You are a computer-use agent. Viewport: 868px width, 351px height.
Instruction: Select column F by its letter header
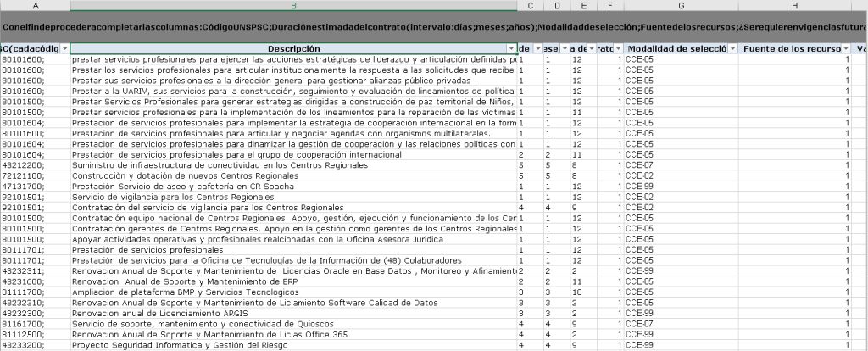pyautogui.click(x=610, y=6)
